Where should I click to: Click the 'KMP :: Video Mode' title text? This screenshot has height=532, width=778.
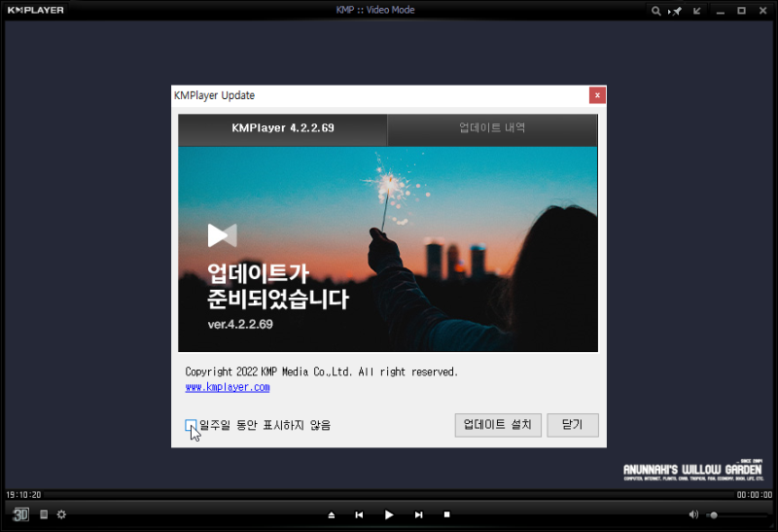pyautogui.click(x=375, y=10)
